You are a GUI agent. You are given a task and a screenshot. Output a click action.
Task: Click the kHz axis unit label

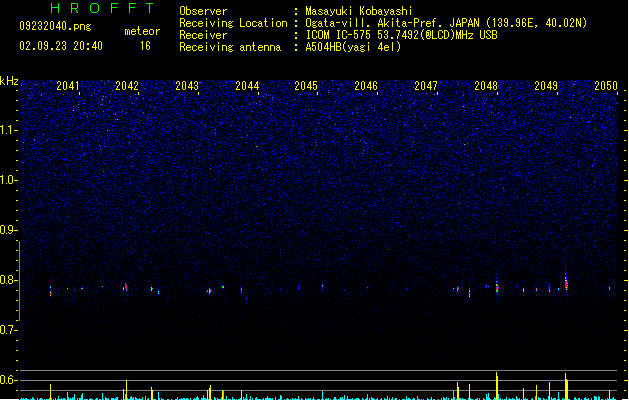tap(9, 81)
